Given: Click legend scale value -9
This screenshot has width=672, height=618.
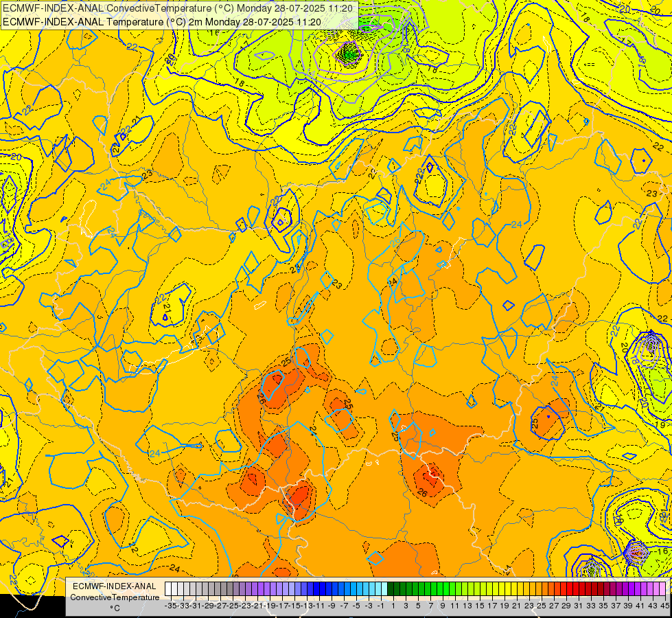Looking at the screenshot, I should 332,606.
